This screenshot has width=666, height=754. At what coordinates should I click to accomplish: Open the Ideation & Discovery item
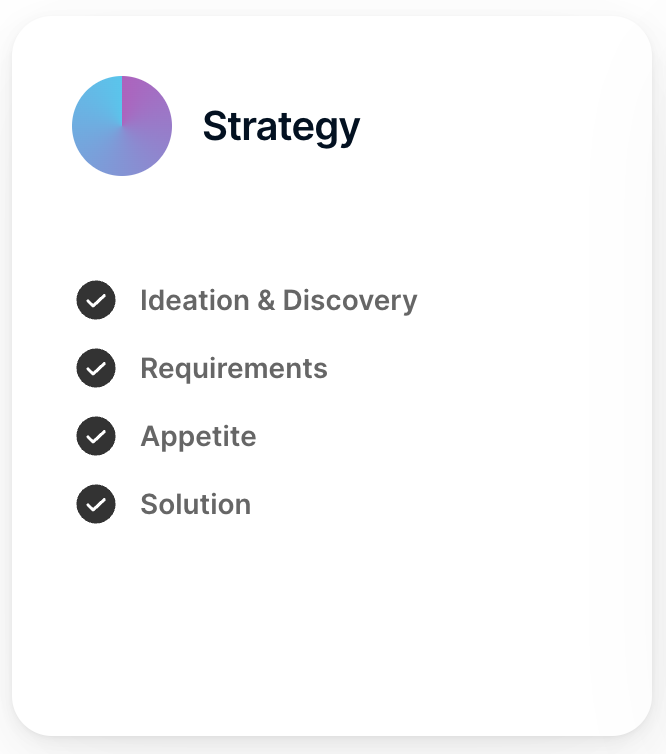click(x=278, y=301)
